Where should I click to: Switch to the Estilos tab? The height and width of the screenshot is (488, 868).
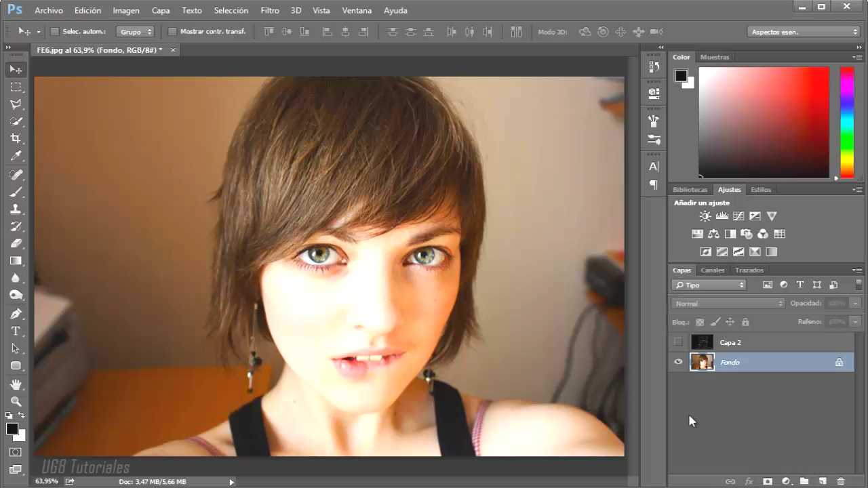tap(761, 190)
